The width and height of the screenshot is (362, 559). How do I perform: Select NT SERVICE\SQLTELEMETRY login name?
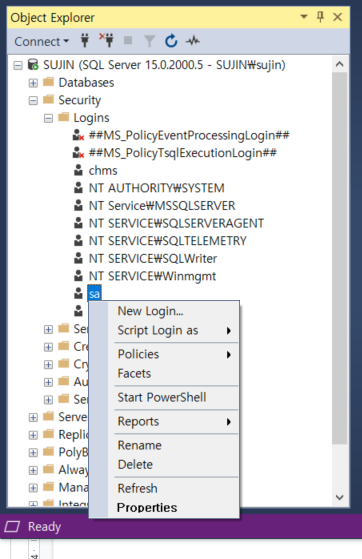[x=168, y=241]
